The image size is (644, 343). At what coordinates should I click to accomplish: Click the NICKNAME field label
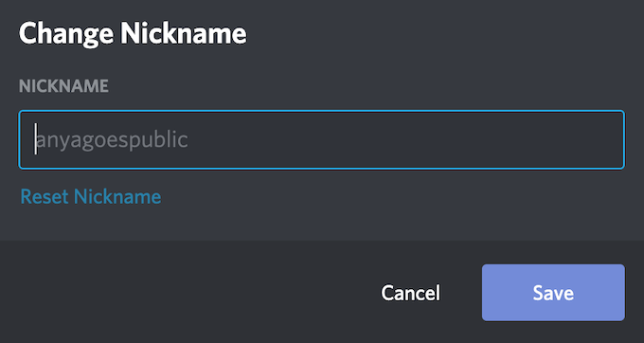pos(63,86)
